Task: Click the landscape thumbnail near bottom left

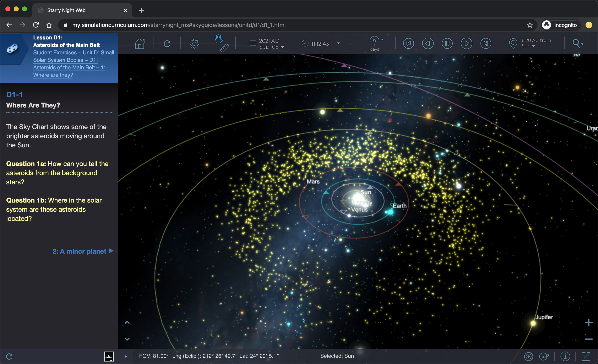Action: pos(109,356)
